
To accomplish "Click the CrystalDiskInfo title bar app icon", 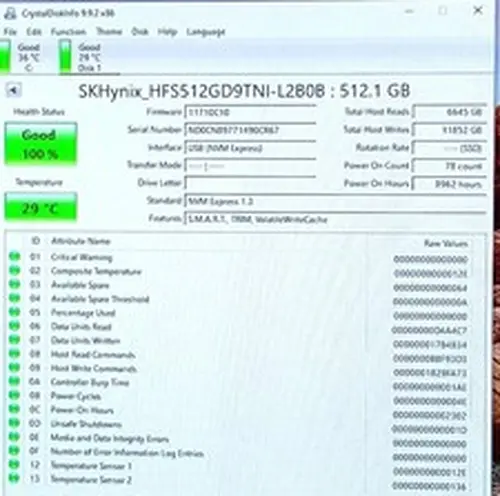I will click(x=10, y=13).
